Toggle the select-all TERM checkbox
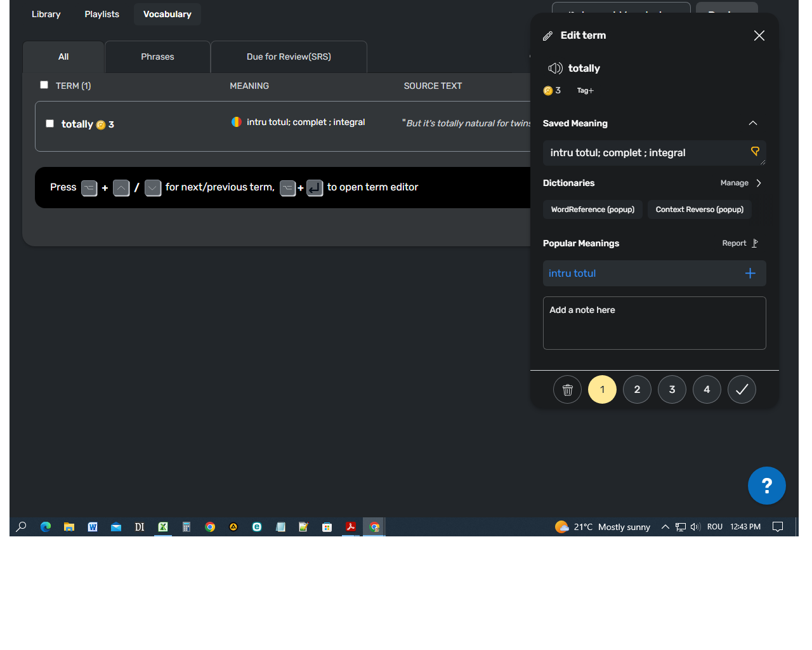The width and height of the screenshot is (812, 650). coord(44,84)
